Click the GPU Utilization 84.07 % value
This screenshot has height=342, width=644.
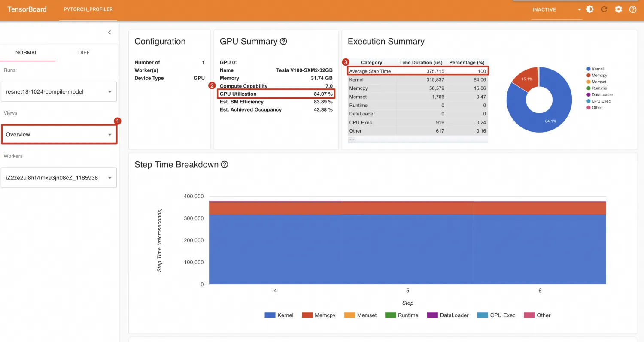click(323, 94)
